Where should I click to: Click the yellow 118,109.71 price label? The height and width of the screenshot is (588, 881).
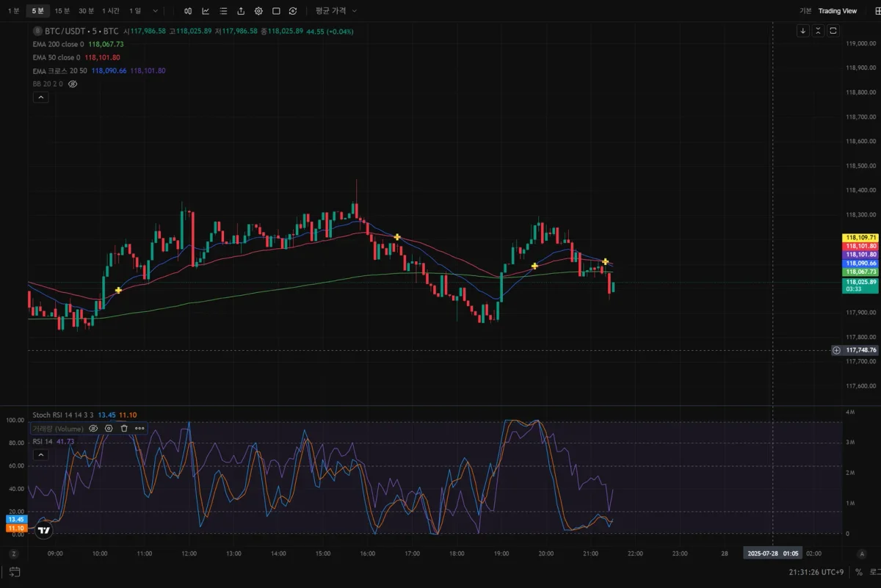click(861, 238)
